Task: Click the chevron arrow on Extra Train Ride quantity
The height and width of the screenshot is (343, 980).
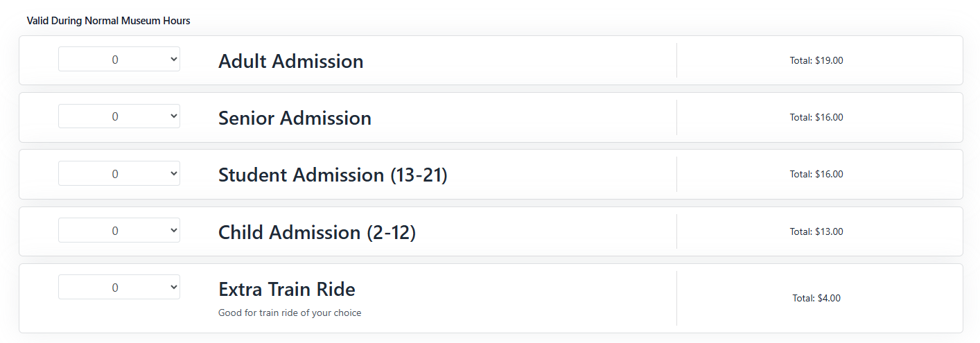Action: [173, 287]
